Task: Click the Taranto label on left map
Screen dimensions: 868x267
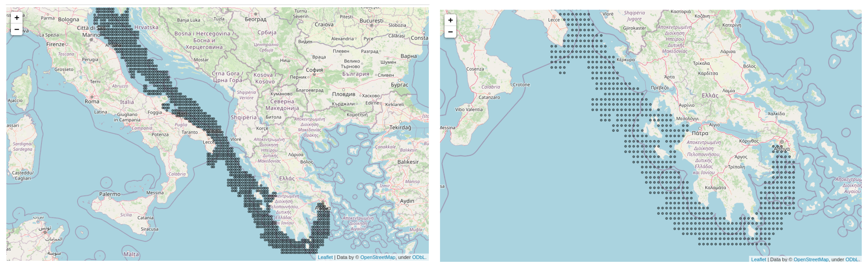Action: (x=190, y=132)
